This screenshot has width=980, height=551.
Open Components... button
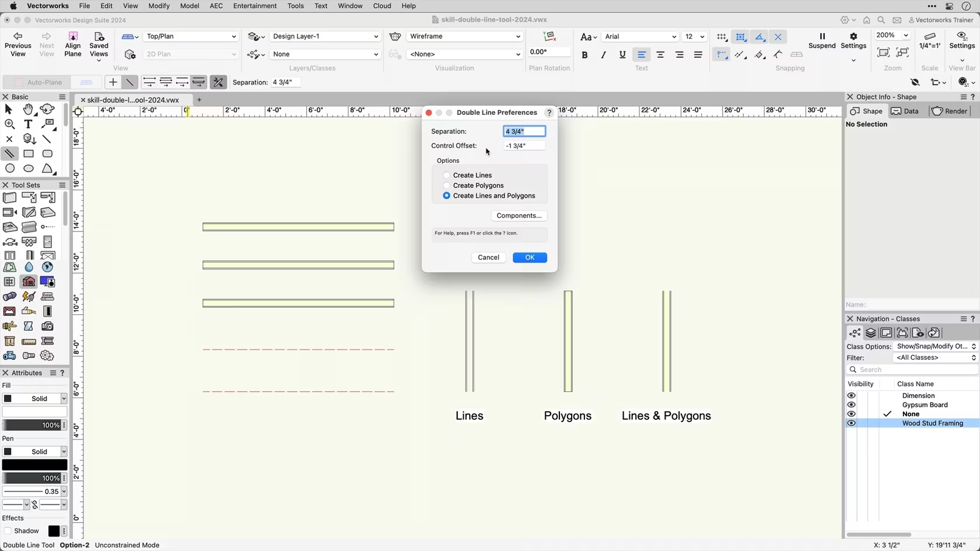click(519, 216)
